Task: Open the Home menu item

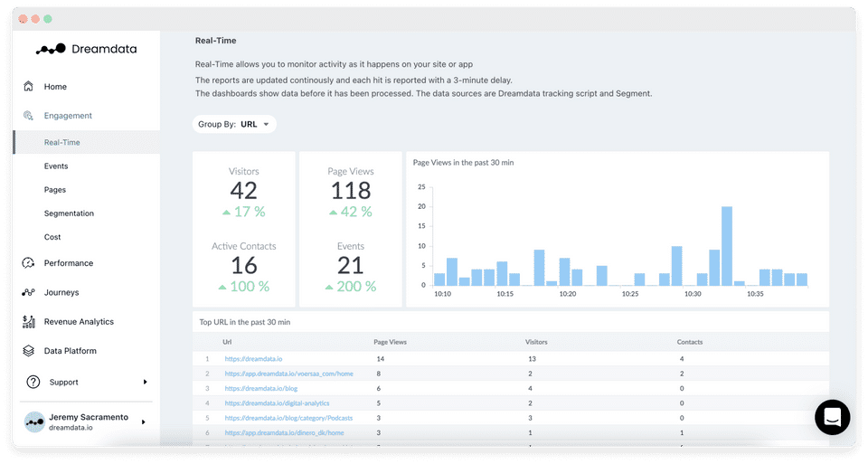Action: pos(55,87)
